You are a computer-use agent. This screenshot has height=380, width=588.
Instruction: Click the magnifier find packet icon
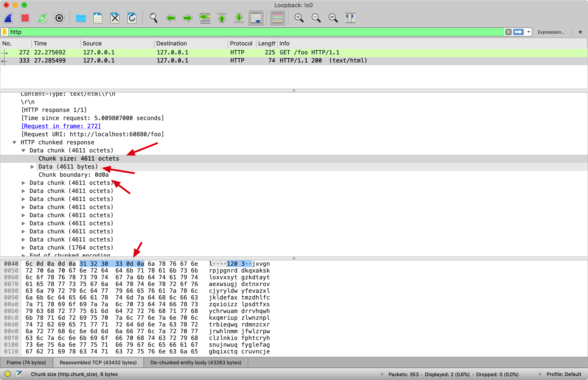coord(154,18)
